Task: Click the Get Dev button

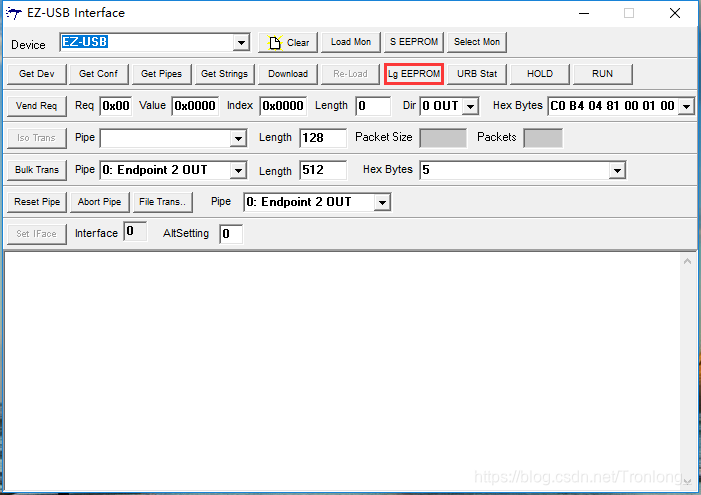Action: pos(37,74)
